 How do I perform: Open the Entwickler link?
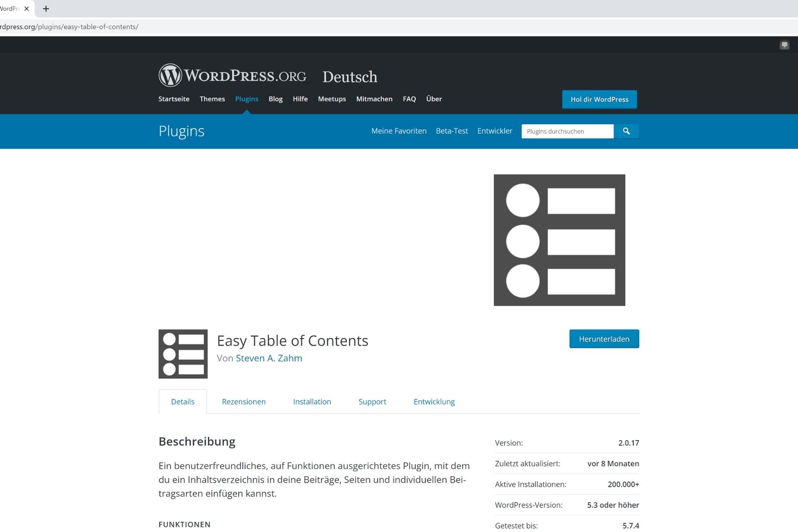click(495, 131)
